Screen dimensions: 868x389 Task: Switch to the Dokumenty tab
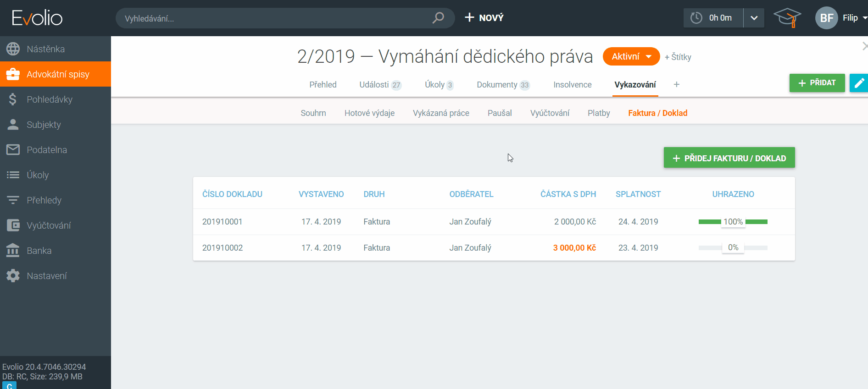[x=503, y=85]
